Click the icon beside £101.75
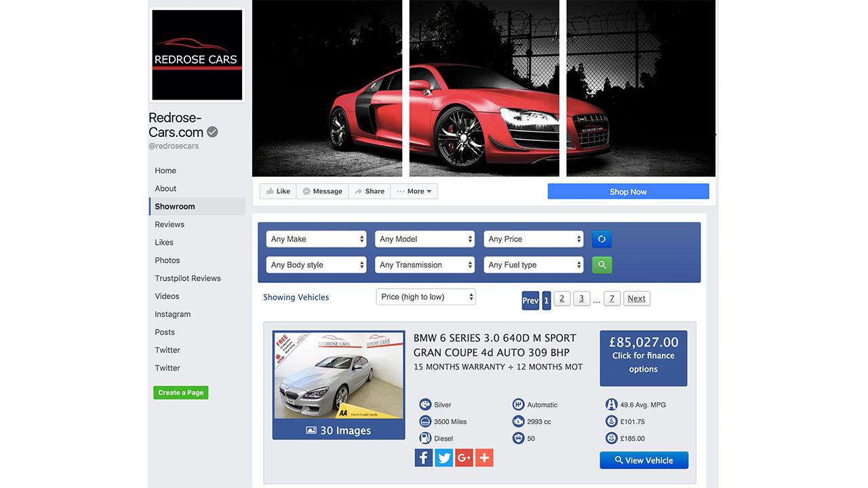This screenshot has height=488, width=868. coord(612,422)
